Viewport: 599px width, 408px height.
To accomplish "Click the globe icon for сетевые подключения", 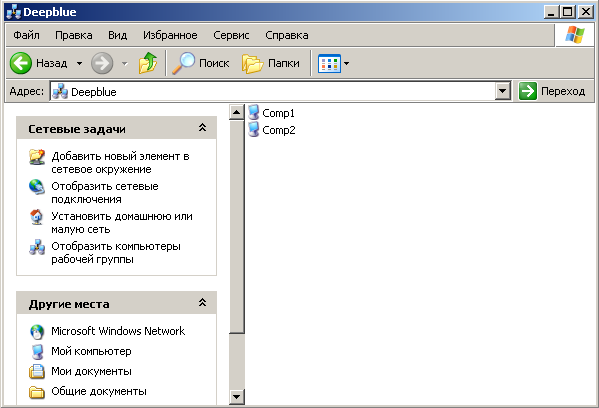I will coord(37,187).
